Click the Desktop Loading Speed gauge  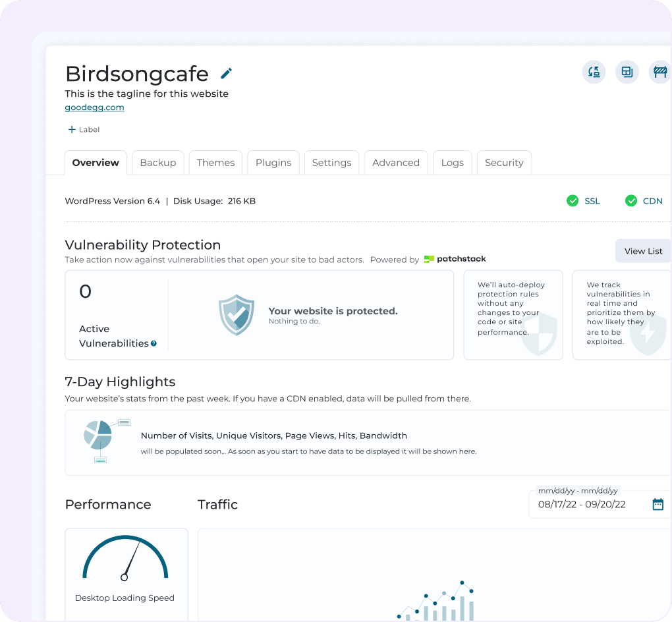click(125, 560)
